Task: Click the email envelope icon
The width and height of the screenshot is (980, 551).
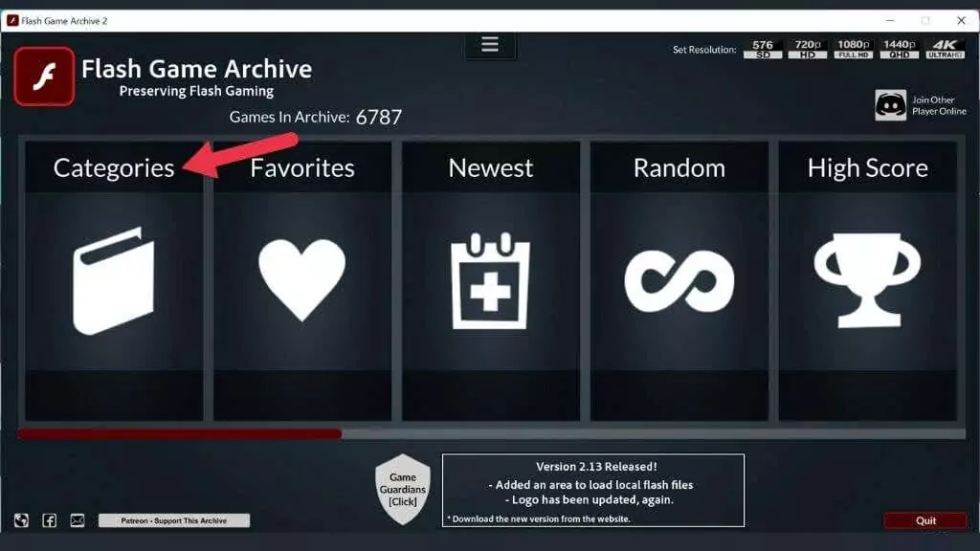Action: 78,520
